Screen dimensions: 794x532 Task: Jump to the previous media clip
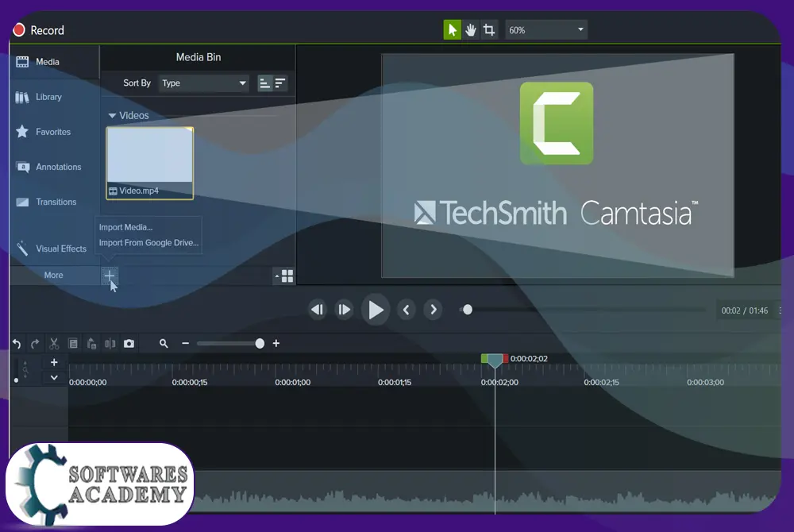pyautogui.click(x=406, y=310)
